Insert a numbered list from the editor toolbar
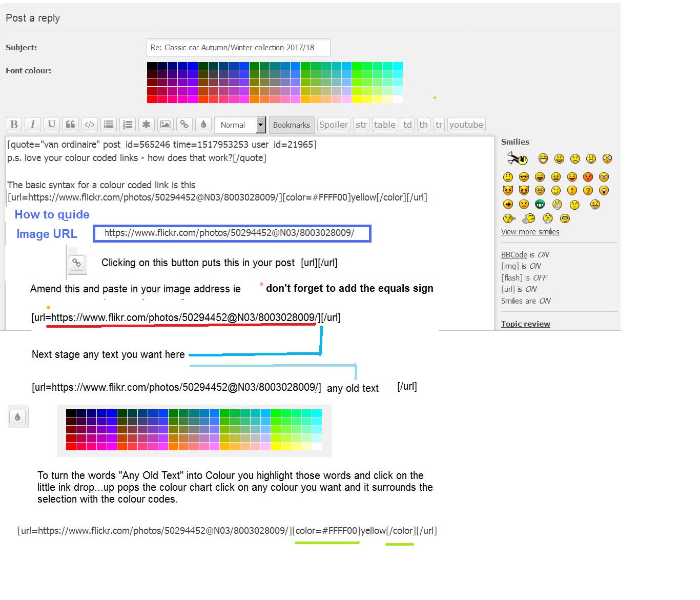This screenshot has height=600, width=700. coord(127,125)
